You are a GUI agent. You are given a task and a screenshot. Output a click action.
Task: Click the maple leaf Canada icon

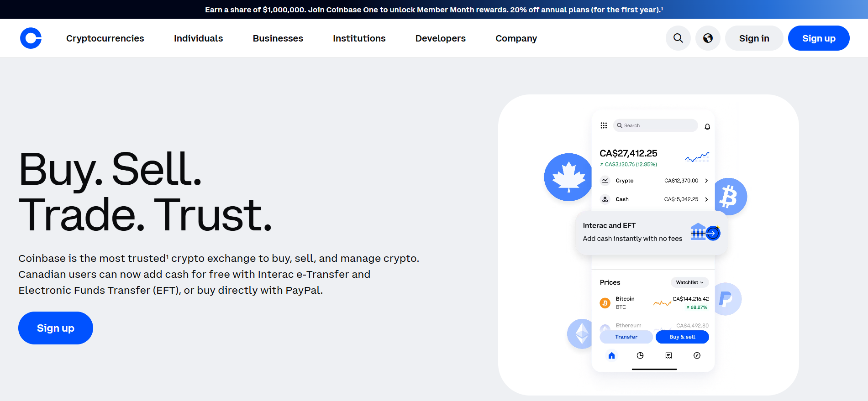pyautogui.click(x=568, y=177)
